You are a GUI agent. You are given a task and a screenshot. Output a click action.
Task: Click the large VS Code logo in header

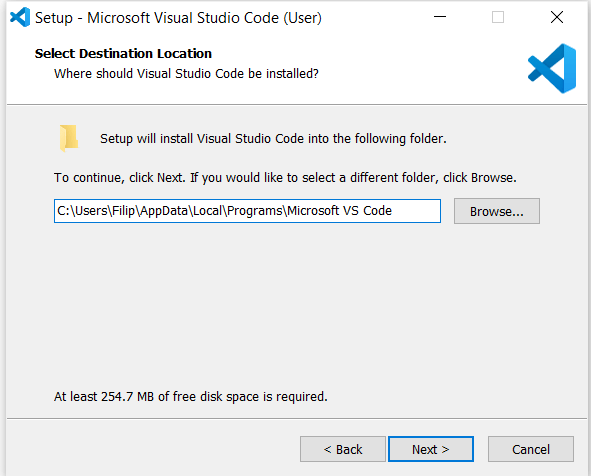552,69
